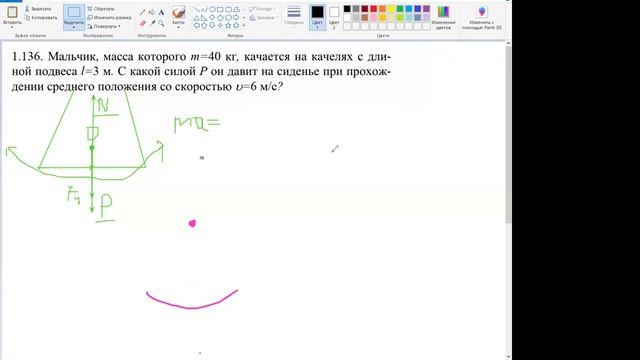640x360 pixels.
Task: Pick the black color swatch
Action: [x=347, y=9]
